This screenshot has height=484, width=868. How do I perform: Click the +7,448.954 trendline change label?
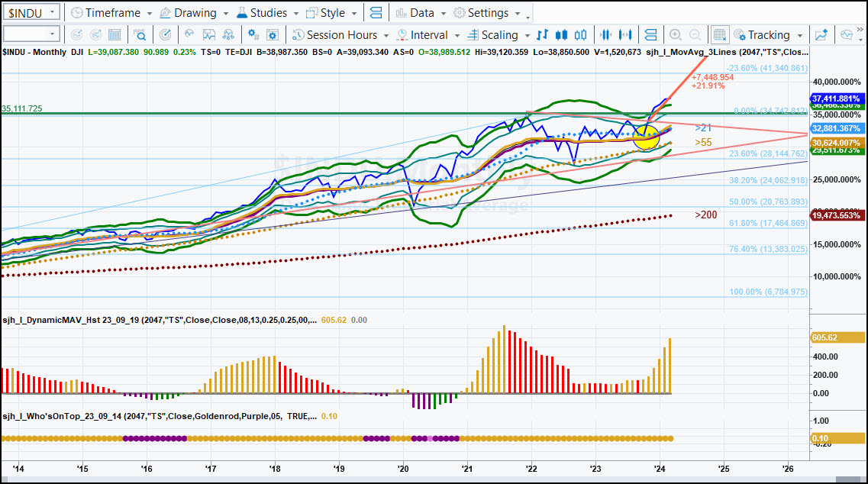(712, 77)
